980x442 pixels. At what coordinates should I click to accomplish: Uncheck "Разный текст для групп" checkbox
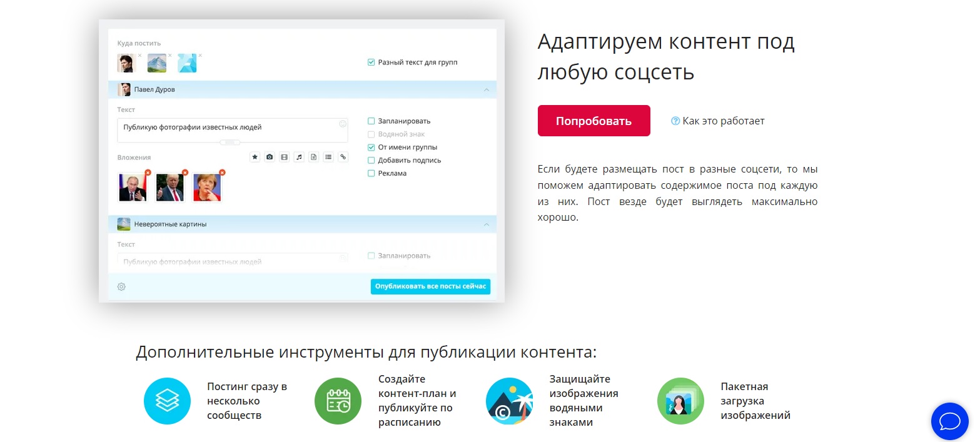[x=371, y=63]
